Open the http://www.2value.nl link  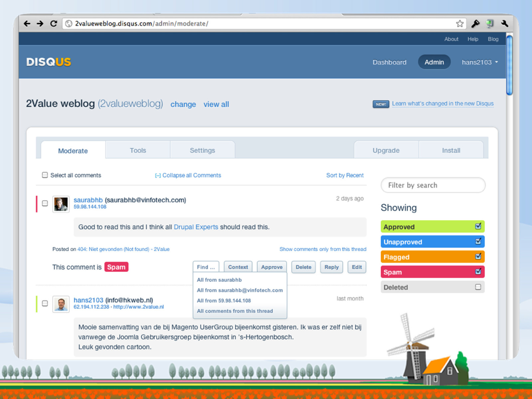point(139,307)
